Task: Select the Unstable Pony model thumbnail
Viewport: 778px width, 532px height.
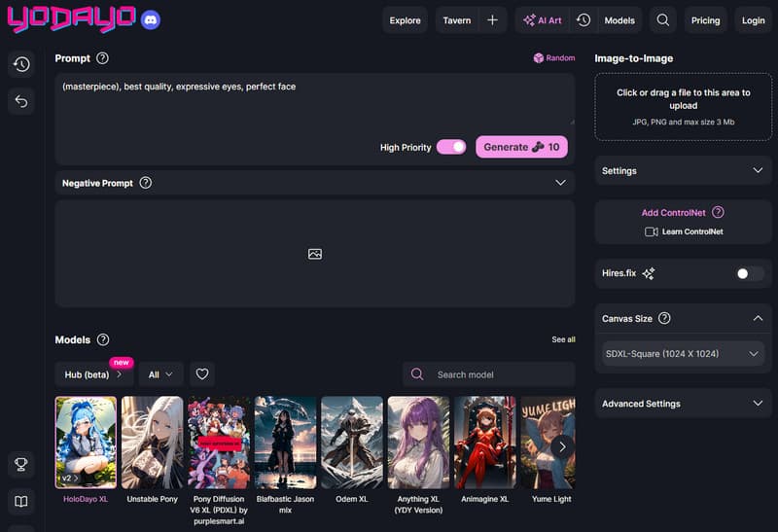Action: tap(152, 442)
